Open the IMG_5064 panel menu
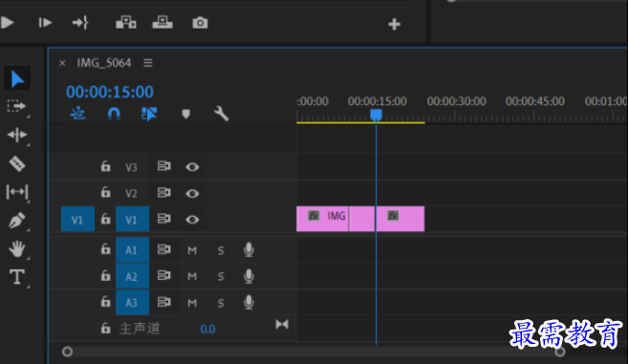628x364 pixels. pos(148,63)
